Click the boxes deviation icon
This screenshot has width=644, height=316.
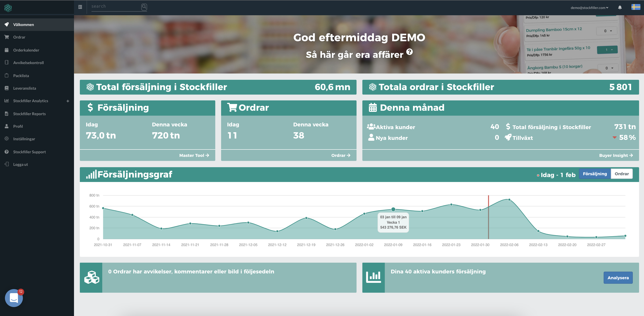click(91, 277)
